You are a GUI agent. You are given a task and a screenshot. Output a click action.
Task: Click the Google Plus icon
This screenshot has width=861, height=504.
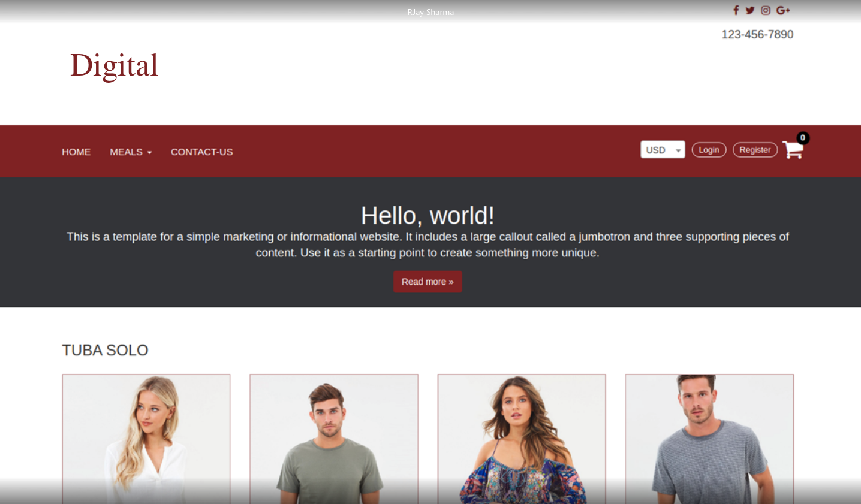coord(782,10)
